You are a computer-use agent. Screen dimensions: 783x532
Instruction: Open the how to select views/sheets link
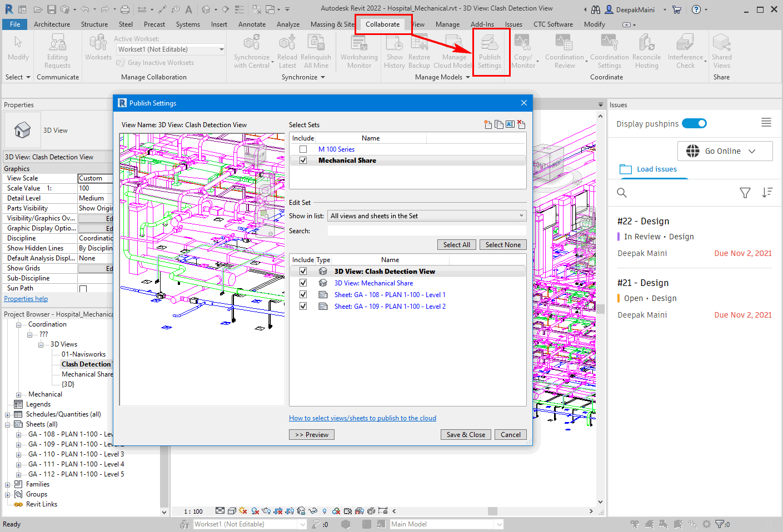point(362,418)
